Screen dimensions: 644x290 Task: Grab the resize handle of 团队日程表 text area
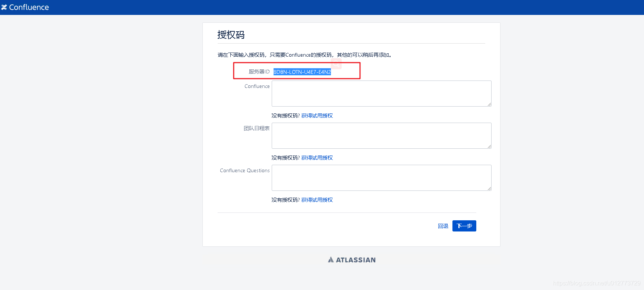tap(489, 146)
